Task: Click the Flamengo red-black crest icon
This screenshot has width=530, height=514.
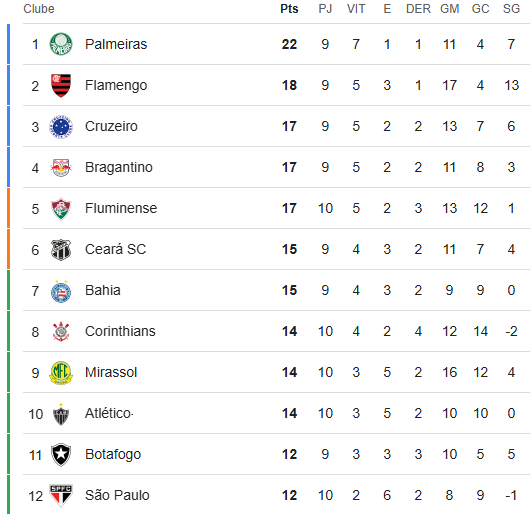Action: tap(61, 85)
